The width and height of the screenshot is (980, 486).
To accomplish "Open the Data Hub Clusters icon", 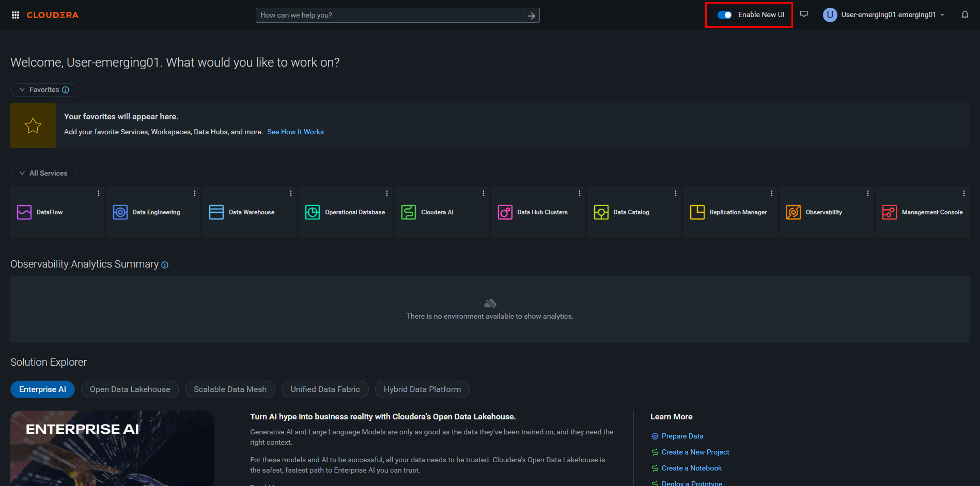I will (x=505, y=212).
